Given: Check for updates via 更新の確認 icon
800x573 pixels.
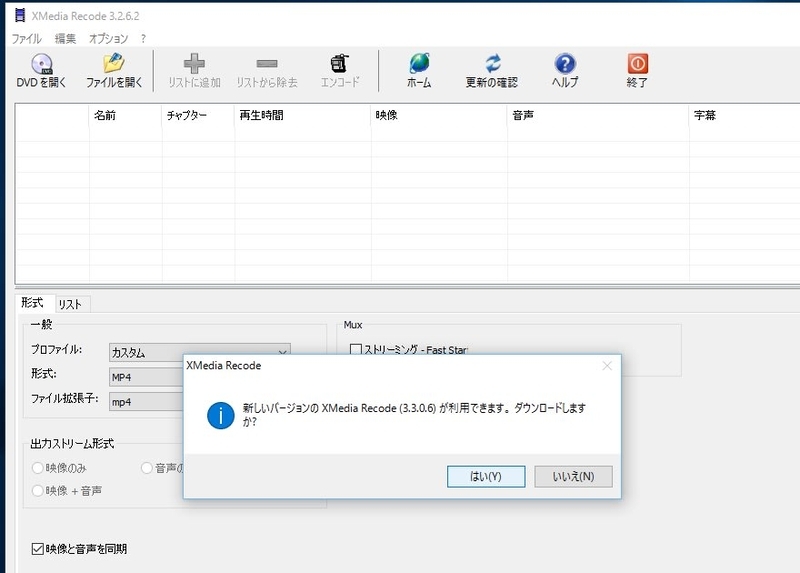Looking at the screenshot, I should [492, 64].
